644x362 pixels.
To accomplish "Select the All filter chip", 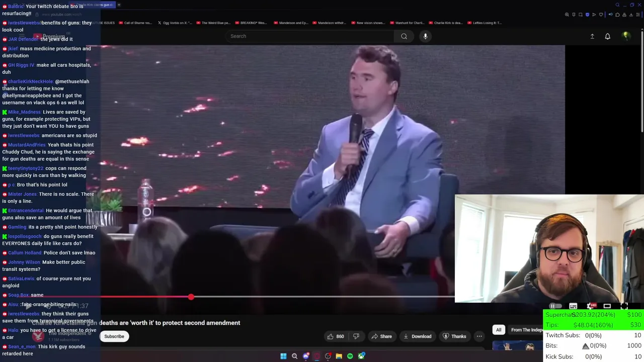I will [x=499, y=330].
